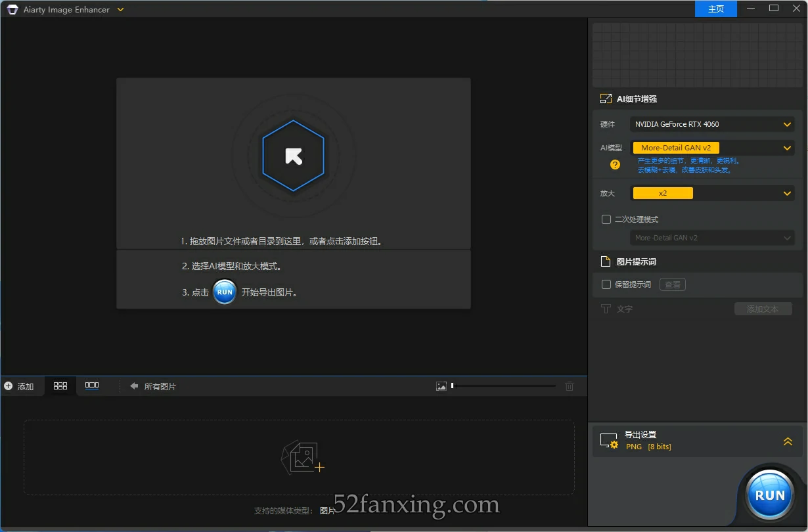The image size is (808, 532).
Task: Enable the 保留提示词 checkbox
Action: (x=606, y=284)
